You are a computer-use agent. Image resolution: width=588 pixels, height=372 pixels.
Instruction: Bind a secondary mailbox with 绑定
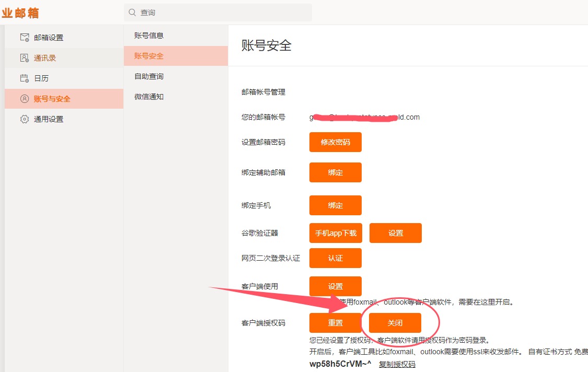click(x=335, y=172)
